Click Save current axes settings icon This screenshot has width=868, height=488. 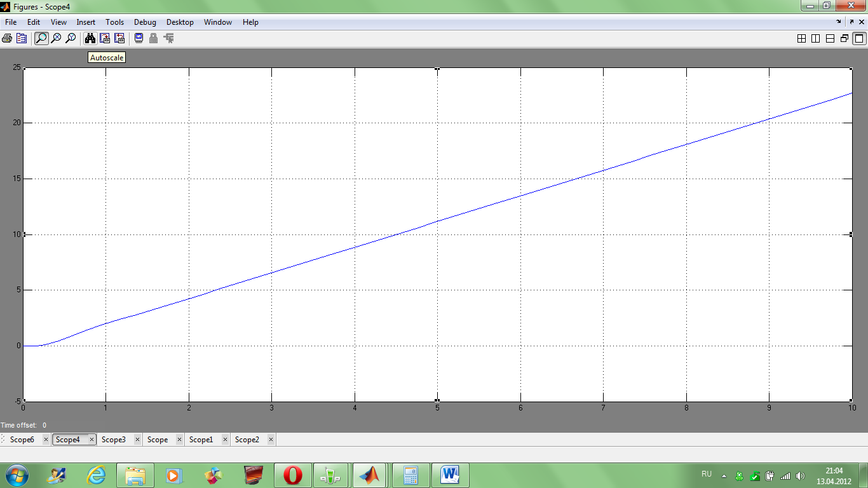tap(105, 38)
